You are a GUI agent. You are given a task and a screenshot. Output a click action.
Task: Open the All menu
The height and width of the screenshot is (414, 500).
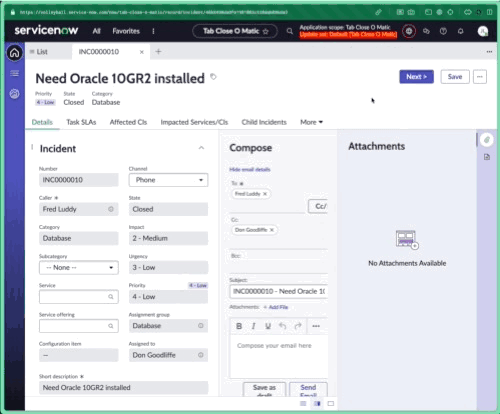[x=96, y=31]
